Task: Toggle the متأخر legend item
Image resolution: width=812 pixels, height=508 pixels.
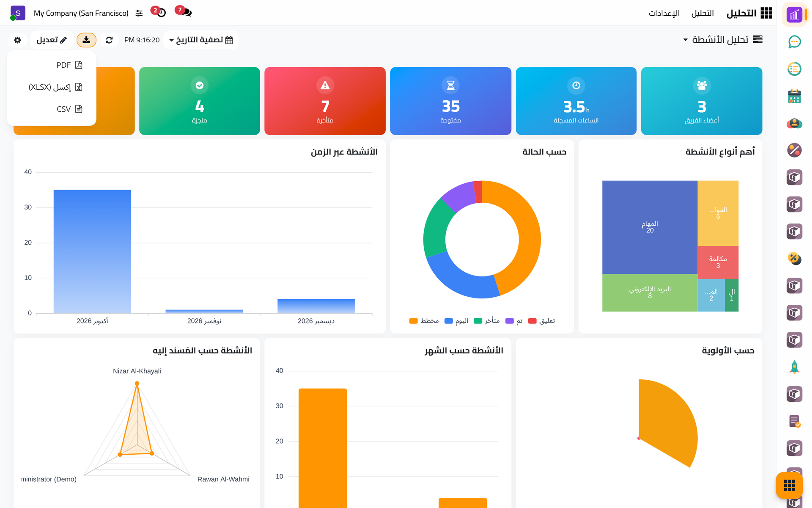Action: pyautogui.click(x=487, y=321)
